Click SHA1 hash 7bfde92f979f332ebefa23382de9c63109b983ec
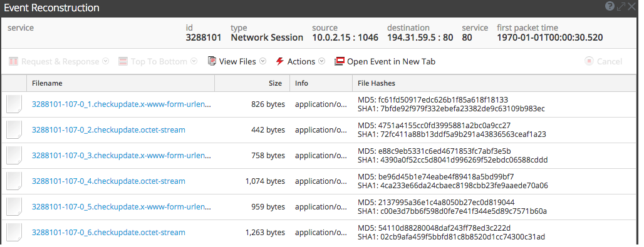644x247 pixels. pos(452,109)
